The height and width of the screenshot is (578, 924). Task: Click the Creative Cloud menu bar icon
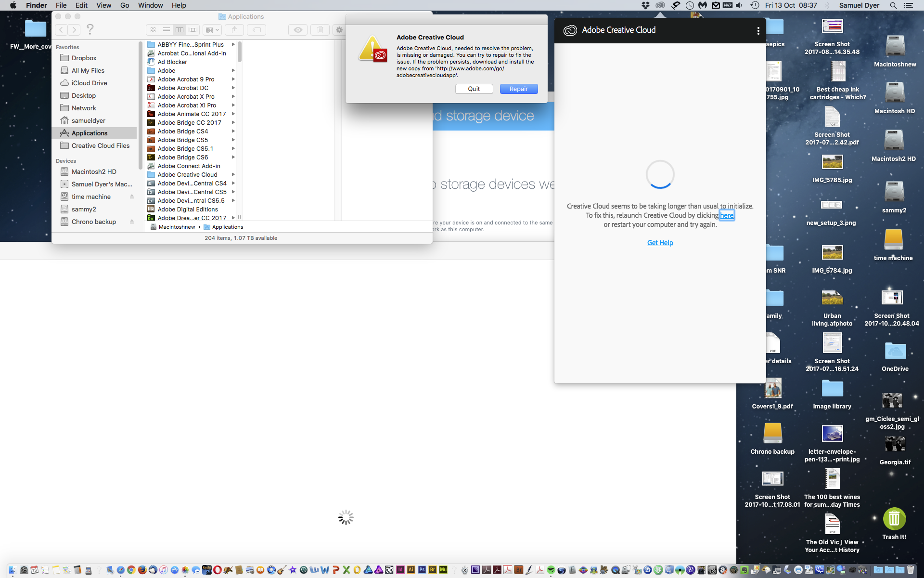660,5
